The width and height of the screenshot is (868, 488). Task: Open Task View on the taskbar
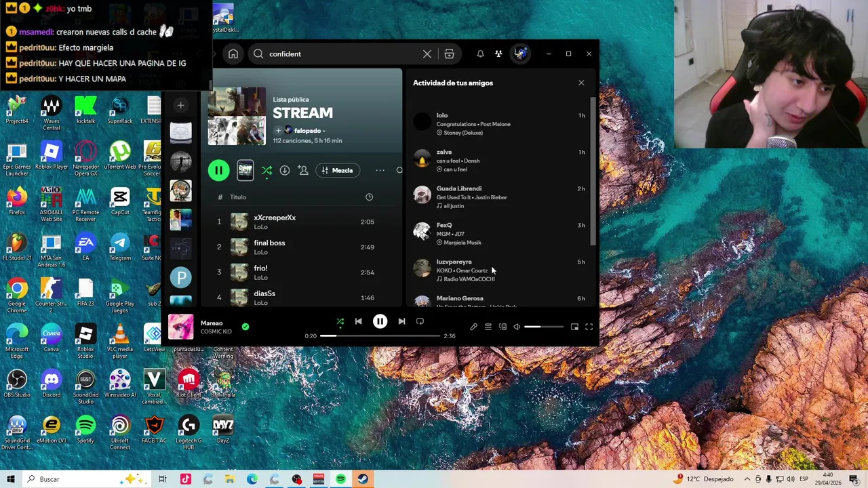pos(163,479)
